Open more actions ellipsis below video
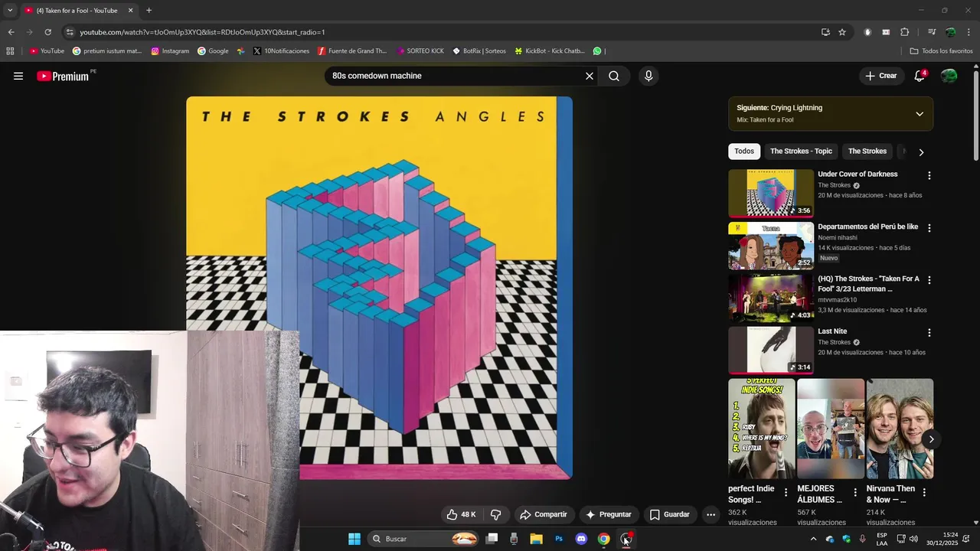This screenshot has width=980, height=551. tap(710, 514)
